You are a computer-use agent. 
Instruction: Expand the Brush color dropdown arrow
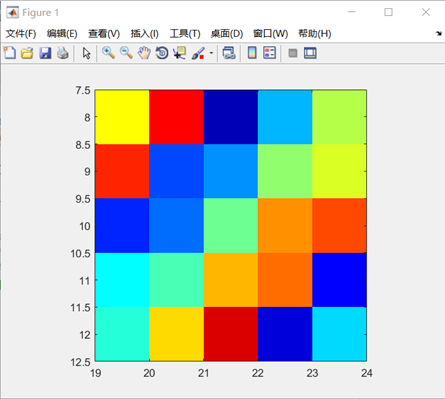pyautogui.click(x=211, y=53)
